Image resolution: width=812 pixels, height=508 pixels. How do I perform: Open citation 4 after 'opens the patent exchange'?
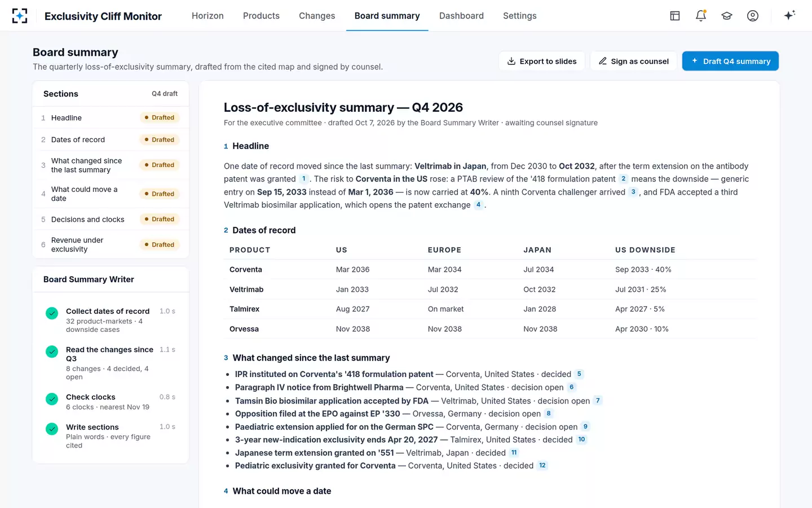pyautogui.click(x=478, y=205)
